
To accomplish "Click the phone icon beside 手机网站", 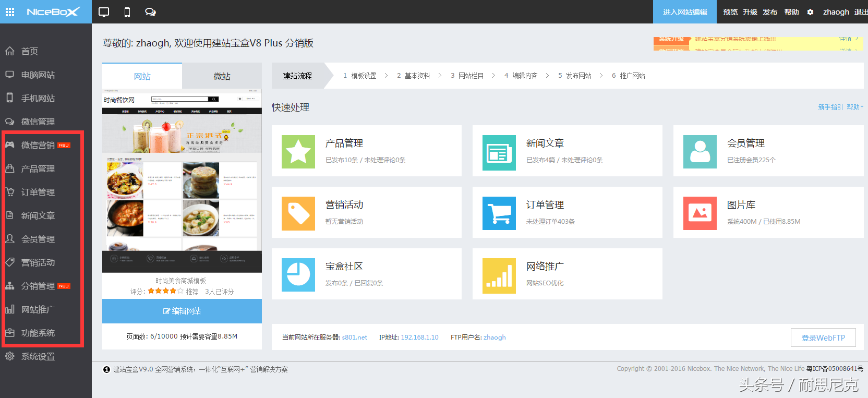I will [10, 98].
